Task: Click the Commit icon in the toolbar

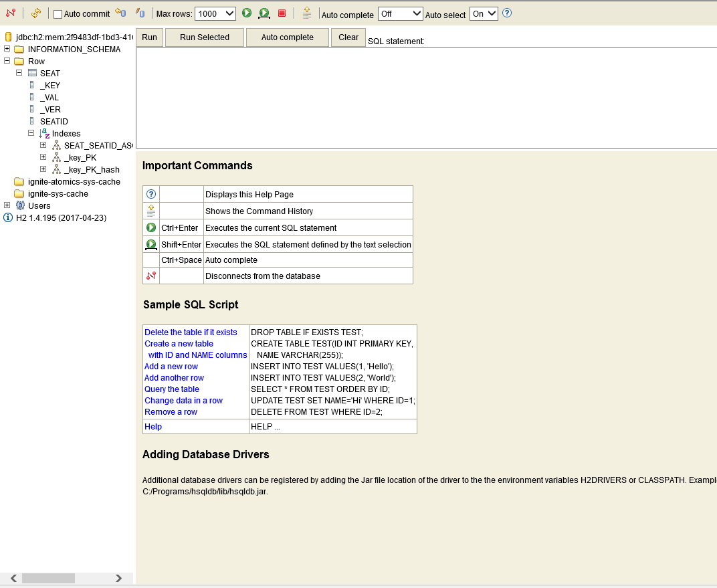Action: pos(140,13)
